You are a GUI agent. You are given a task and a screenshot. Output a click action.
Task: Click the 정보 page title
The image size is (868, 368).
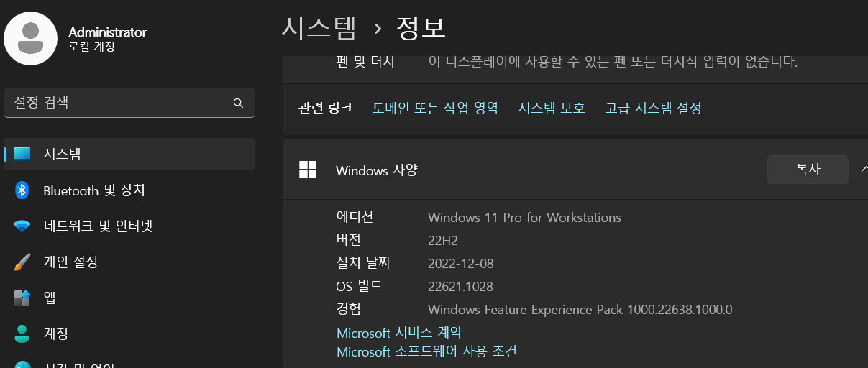(421, 28)
